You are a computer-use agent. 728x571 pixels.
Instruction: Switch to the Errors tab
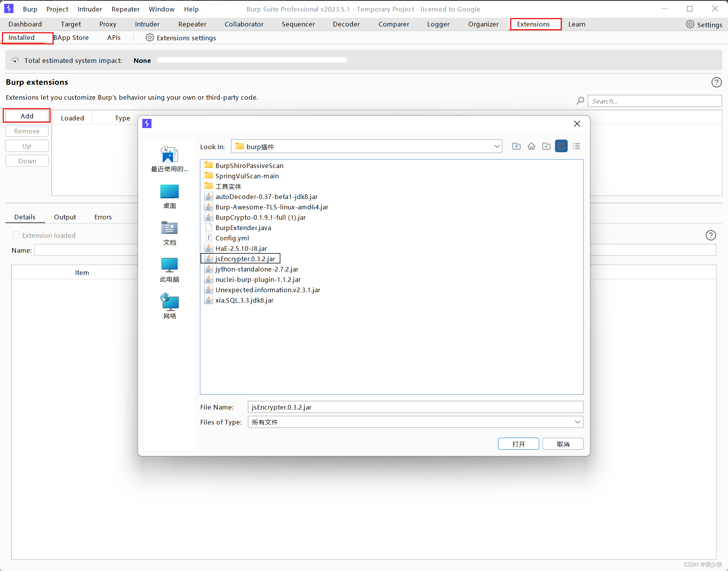(x=103, y=217)
